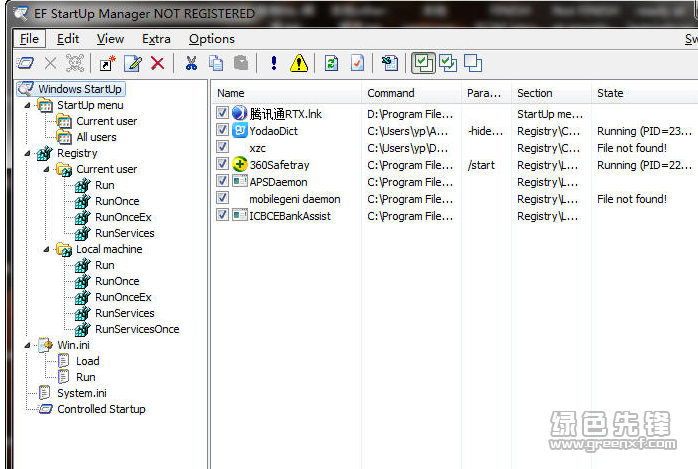Collapse Current user under Registry

pyautogui.click(x=46, y=170)
